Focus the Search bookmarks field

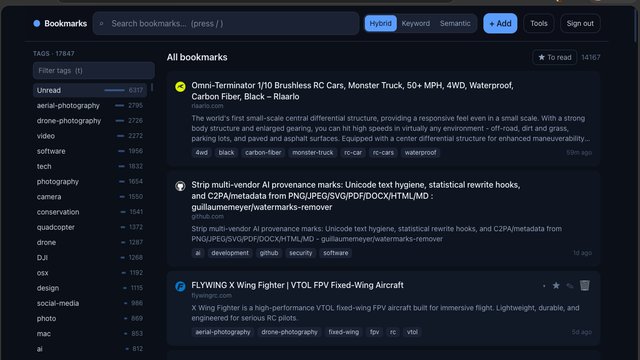(x=226, y=23)
